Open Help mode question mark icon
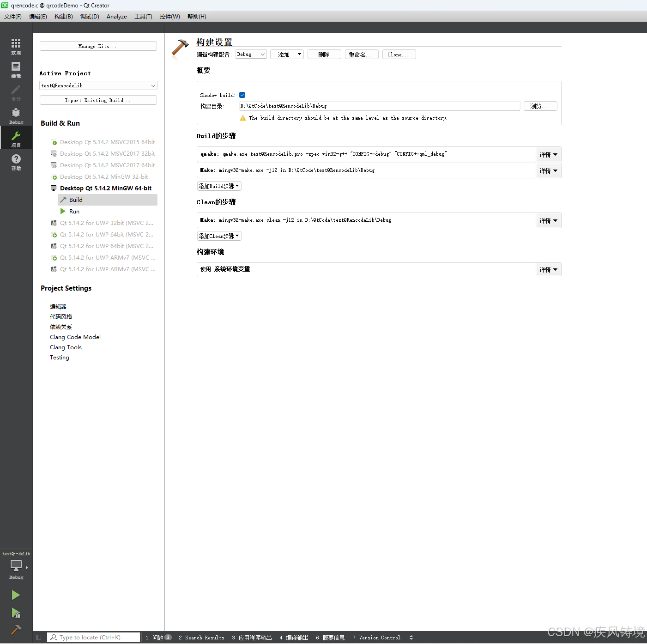This screenshot has width=647, height=644. 16,161
